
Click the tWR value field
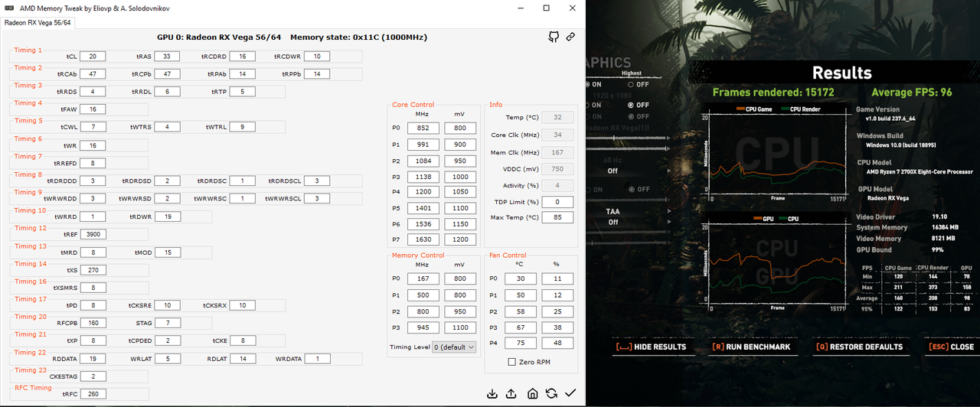click(x=93, y=145)
